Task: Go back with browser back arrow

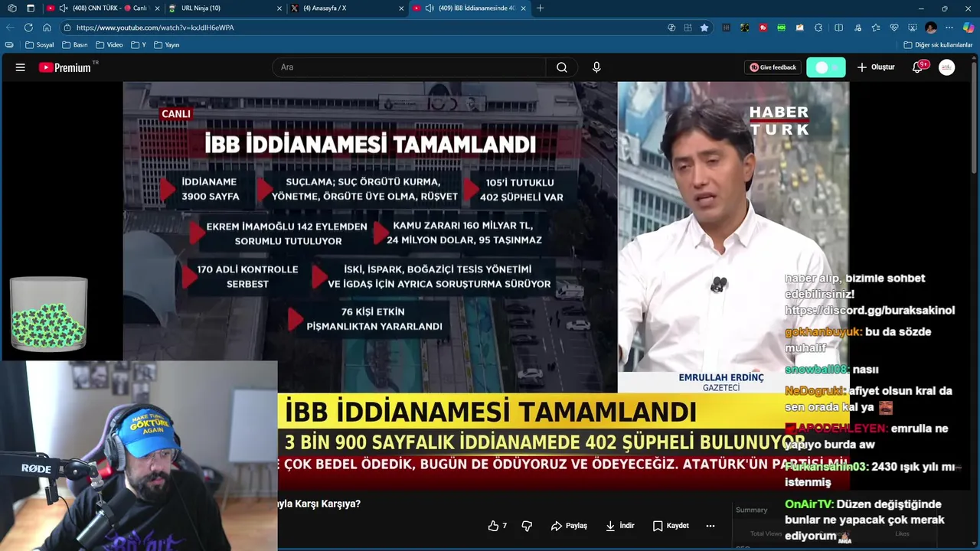Action: (10, 28)
